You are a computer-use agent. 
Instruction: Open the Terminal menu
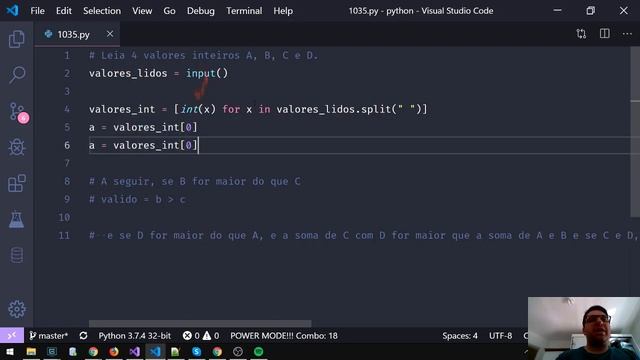point(244,11)
